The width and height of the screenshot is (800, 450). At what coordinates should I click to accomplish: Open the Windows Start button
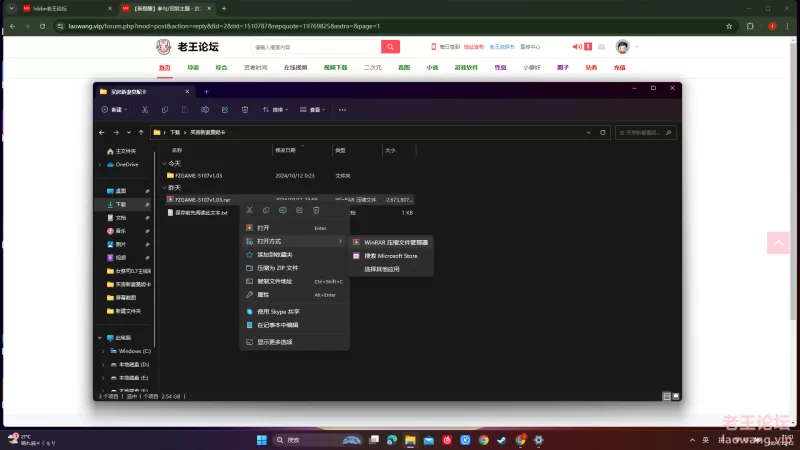(x=262, y=440)
